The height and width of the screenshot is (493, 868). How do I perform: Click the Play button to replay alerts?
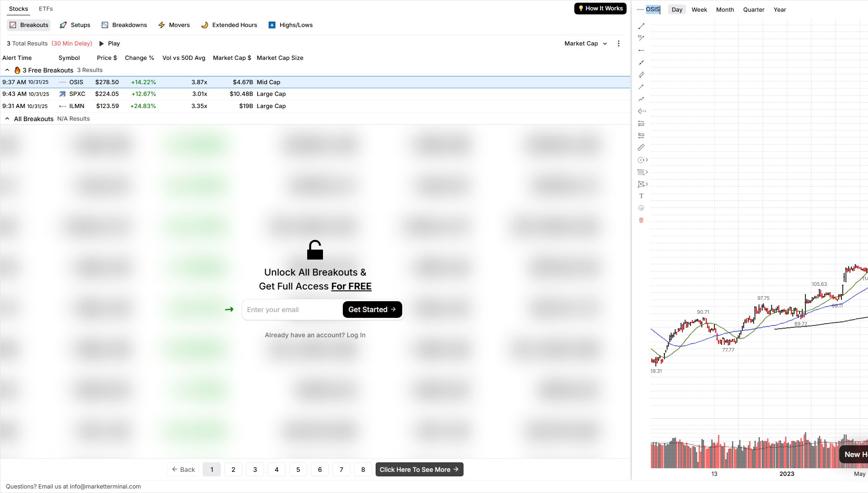[x=109, y=43]
